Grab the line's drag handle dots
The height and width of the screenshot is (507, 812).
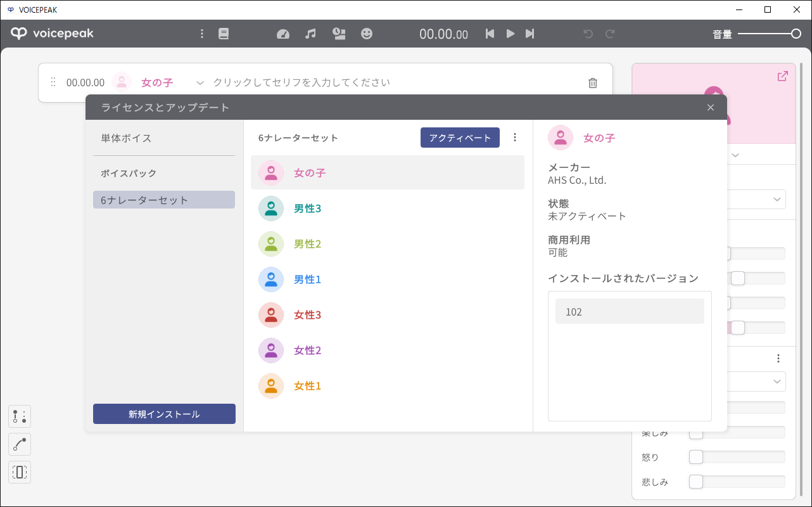pos(53,82)
